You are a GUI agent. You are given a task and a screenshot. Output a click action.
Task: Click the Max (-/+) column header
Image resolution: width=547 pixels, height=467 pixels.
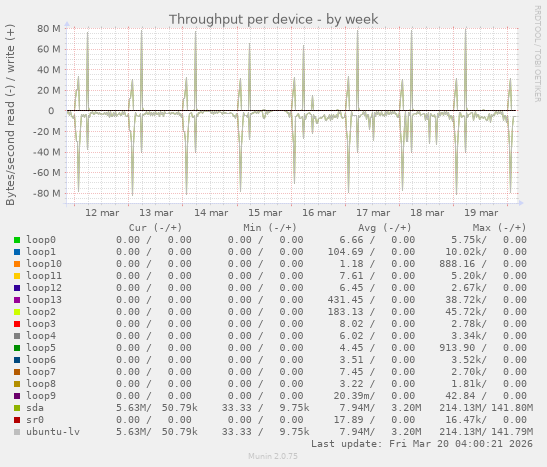499,228
